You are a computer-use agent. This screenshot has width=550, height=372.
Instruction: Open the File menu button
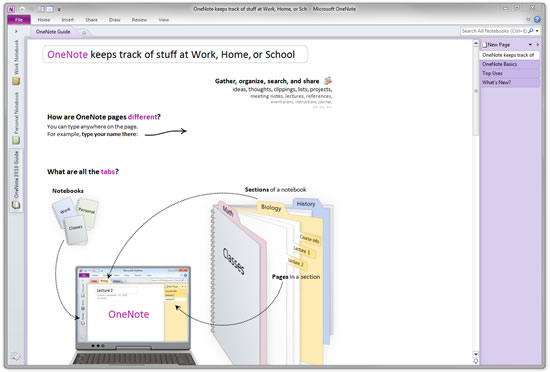click(19, 20)
